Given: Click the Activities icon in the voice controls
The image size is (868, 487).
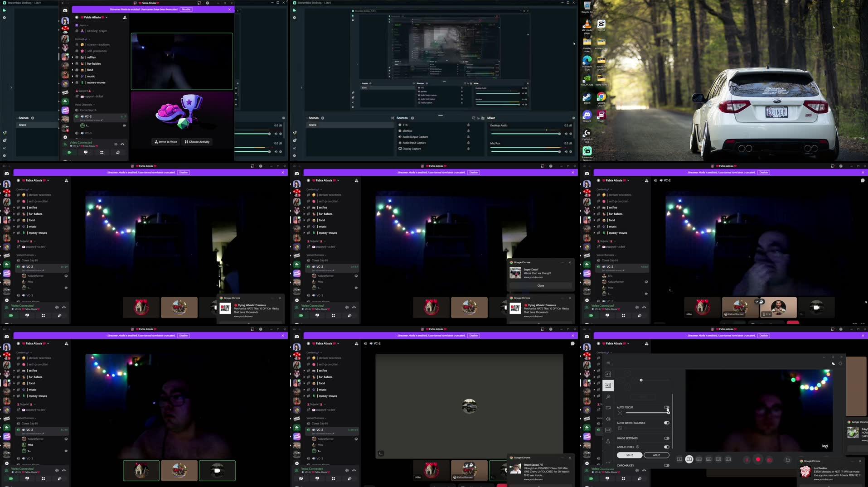Looking at the screenshot, I should click(44, 479).
